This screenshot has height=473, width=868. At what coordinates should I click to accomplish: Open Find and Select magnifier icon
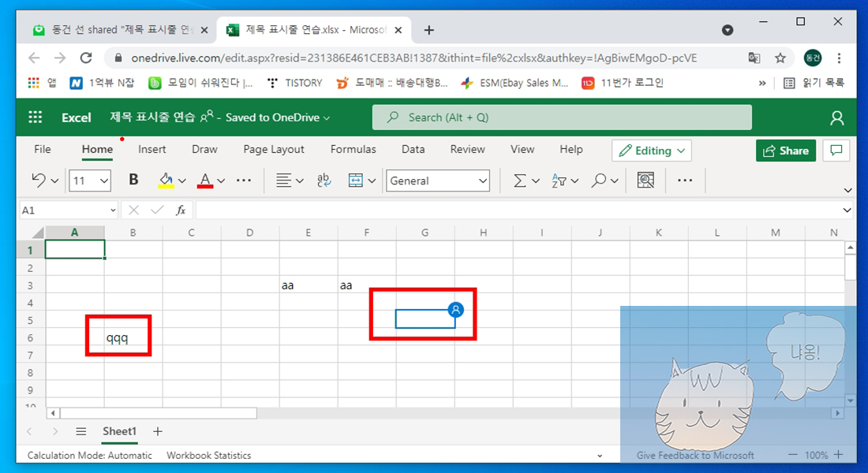[598, 181]
